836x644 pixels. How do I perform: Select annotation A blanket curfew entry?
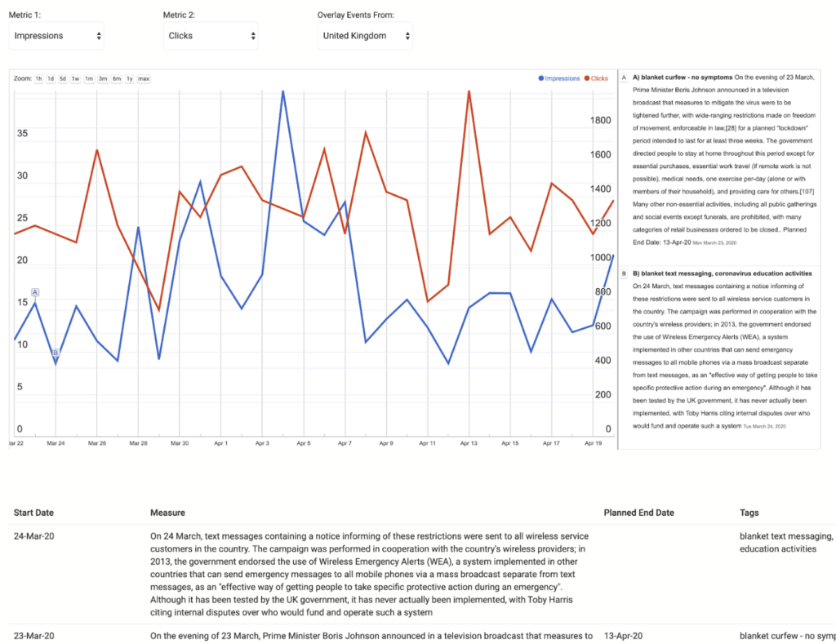coord(719,160)
